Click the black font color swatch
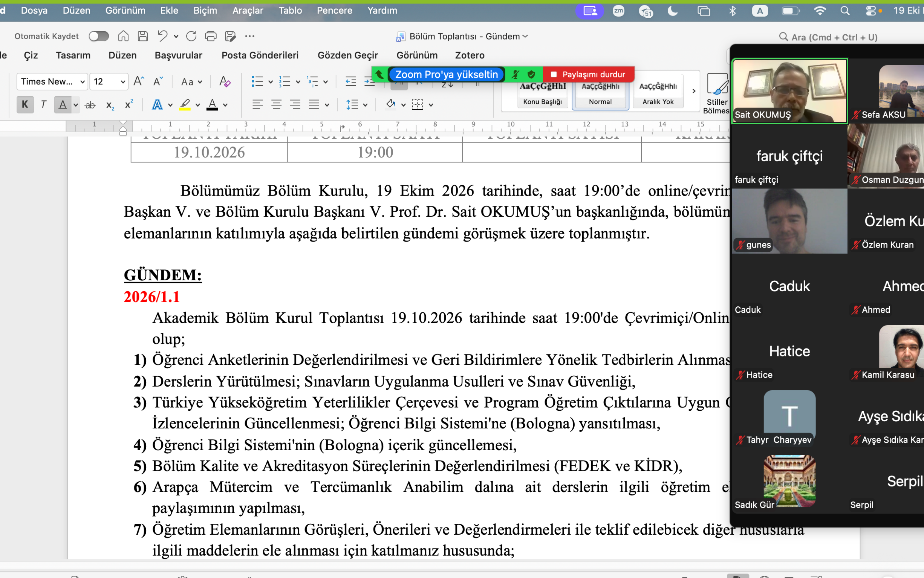Screen dimensions: 924x578 (x=212, y=105)
